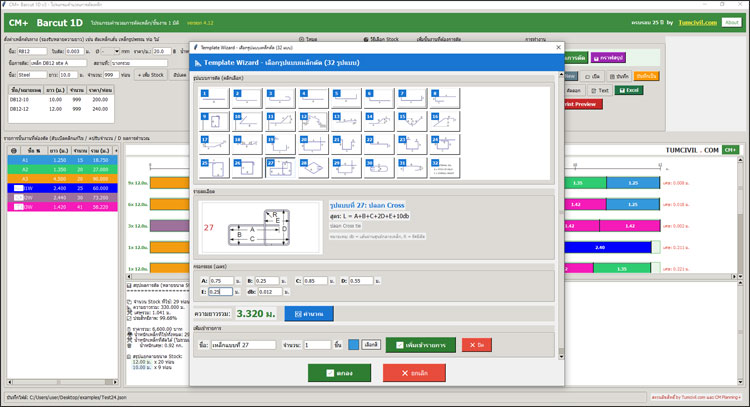Choose bar shape template number 25
Viewport: 750px width, 407px height.
point(214,167)
